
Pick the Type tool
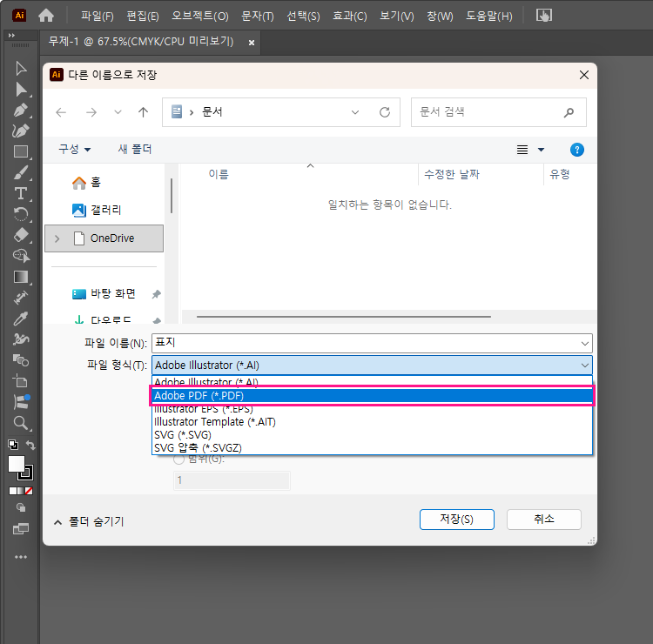tap(21, 193)
